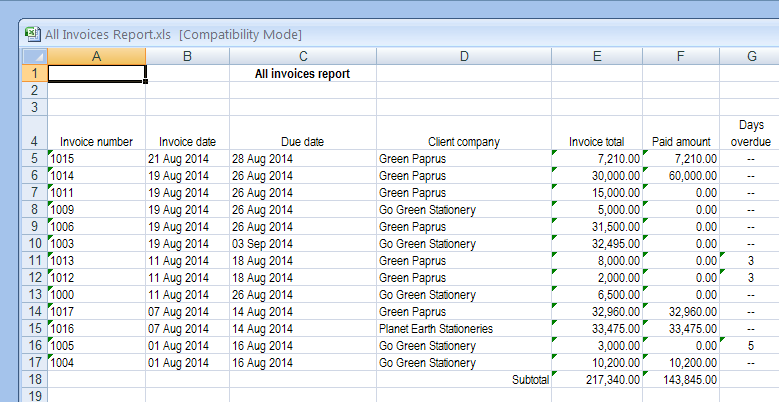Screen dimensions: 779x402
Task: Select row 1 header
Action: tap(35, 73)
